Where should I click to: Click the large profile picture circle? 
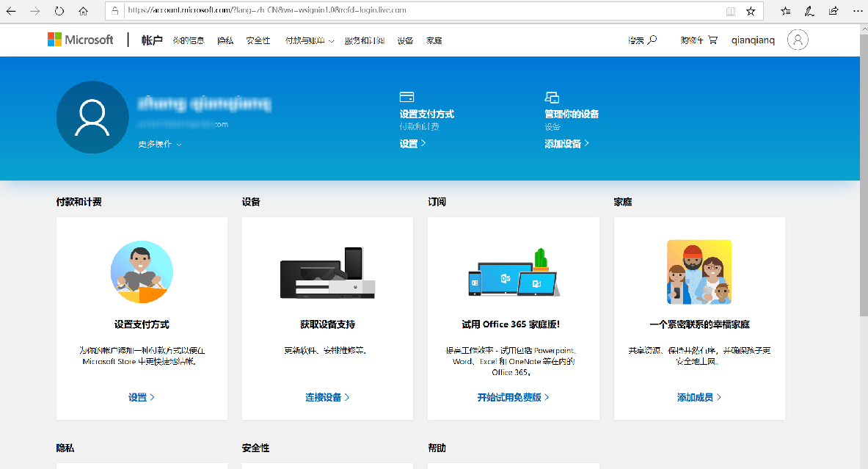point(92,117)
